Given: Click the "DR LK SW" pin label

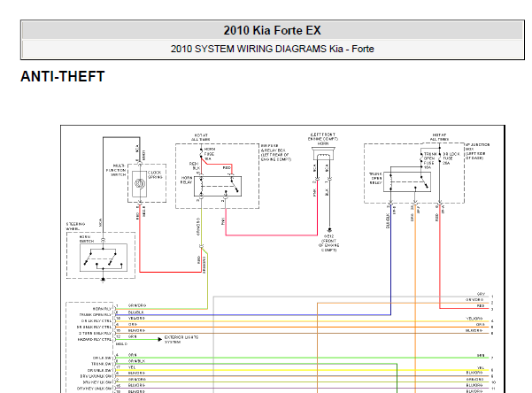Looking at the screenshot, I should click(102, 358).
